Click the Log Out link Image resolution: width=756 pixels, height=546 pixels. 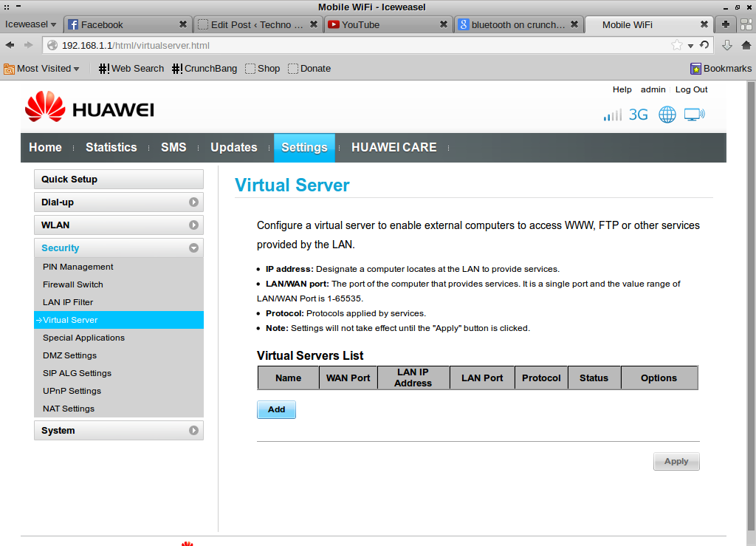(691, 89)
